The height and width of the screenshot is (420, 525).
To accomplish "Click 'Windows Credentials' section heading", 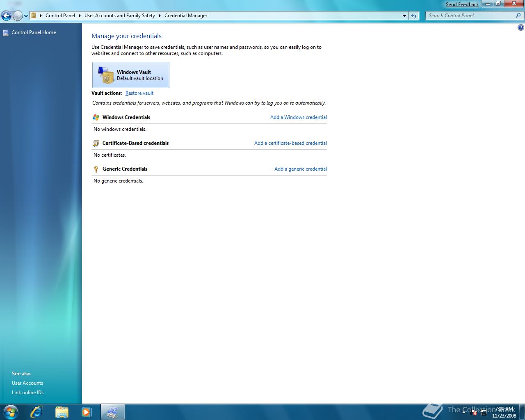I will point(126,117).
